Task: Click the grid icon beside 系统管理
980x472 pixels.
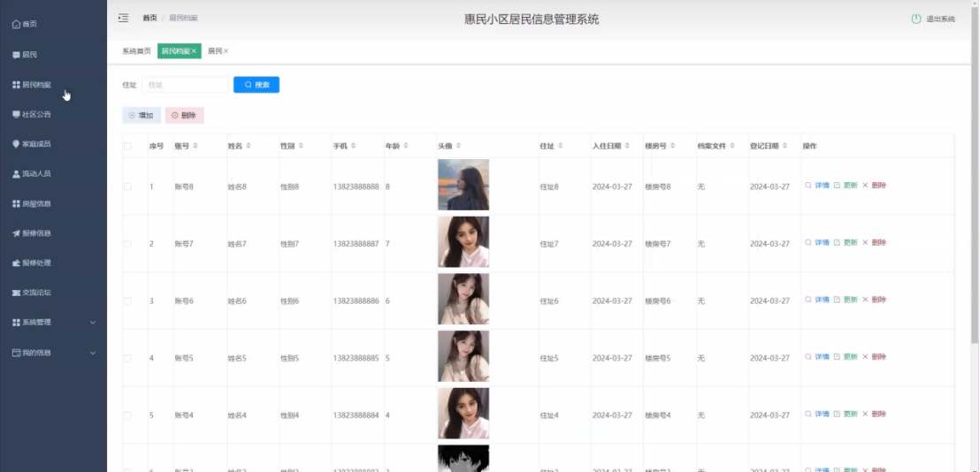Action: coord(16,322)
